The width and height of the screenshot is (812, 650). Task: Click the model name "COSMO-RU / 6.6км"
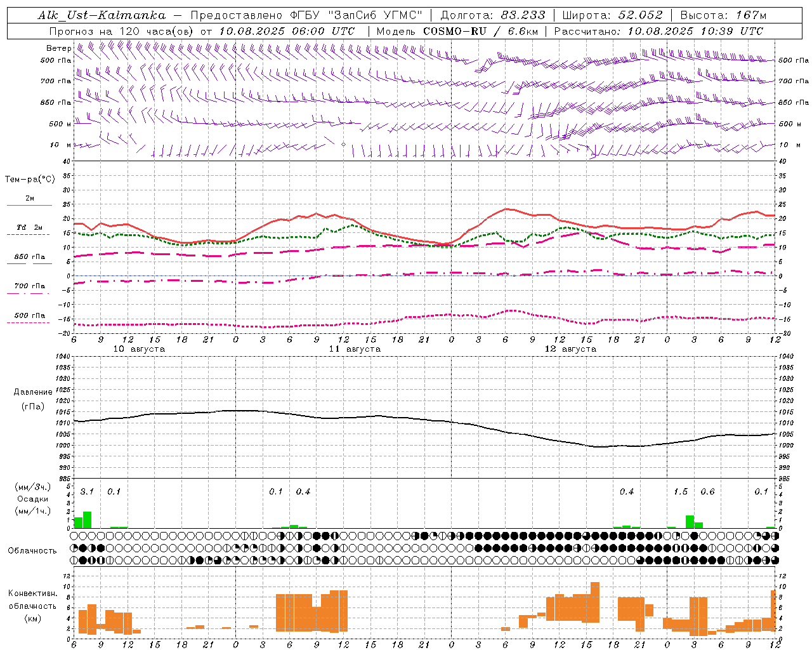click(x=481, y=31)
